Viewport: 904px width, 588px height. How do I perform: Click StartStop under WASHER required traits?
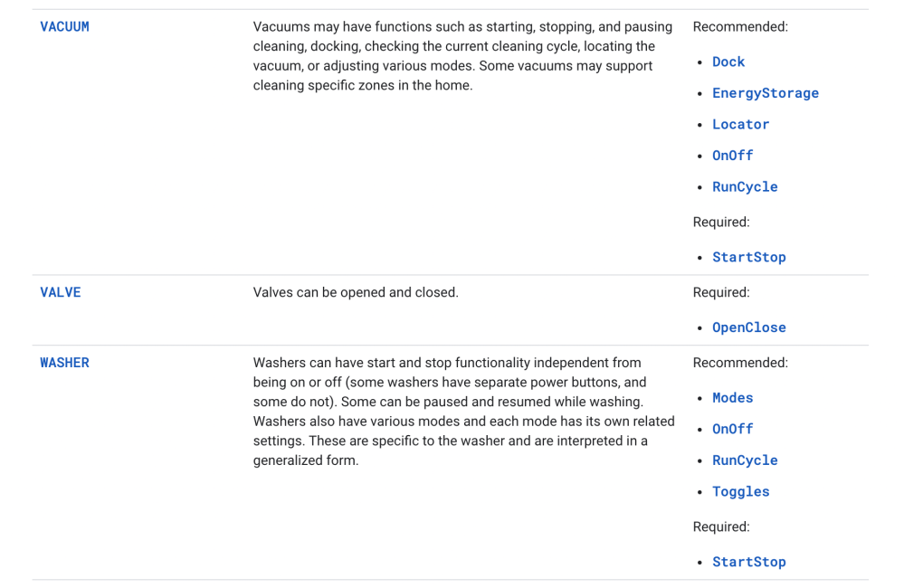748,562
